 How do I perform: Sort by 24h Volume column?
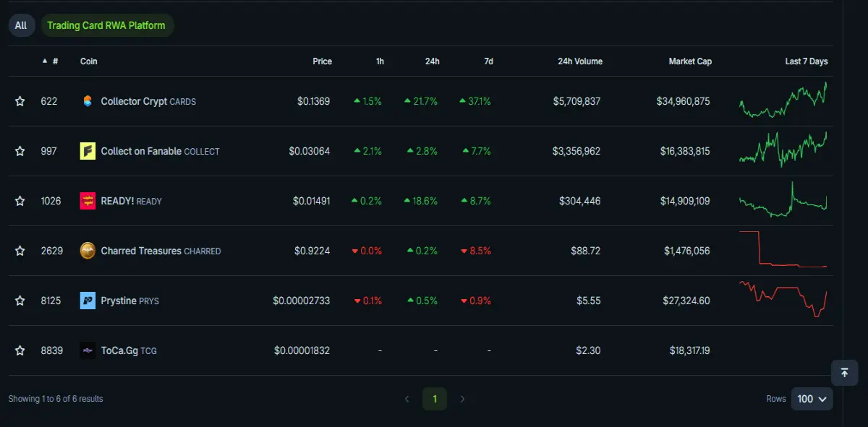pos(580,61)
